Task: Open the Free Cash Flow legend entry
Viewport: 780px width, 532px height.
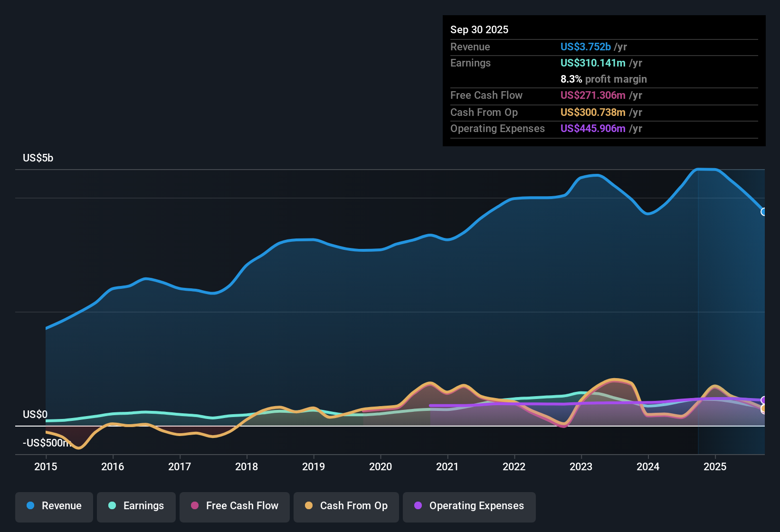Action: pos(234,506)
